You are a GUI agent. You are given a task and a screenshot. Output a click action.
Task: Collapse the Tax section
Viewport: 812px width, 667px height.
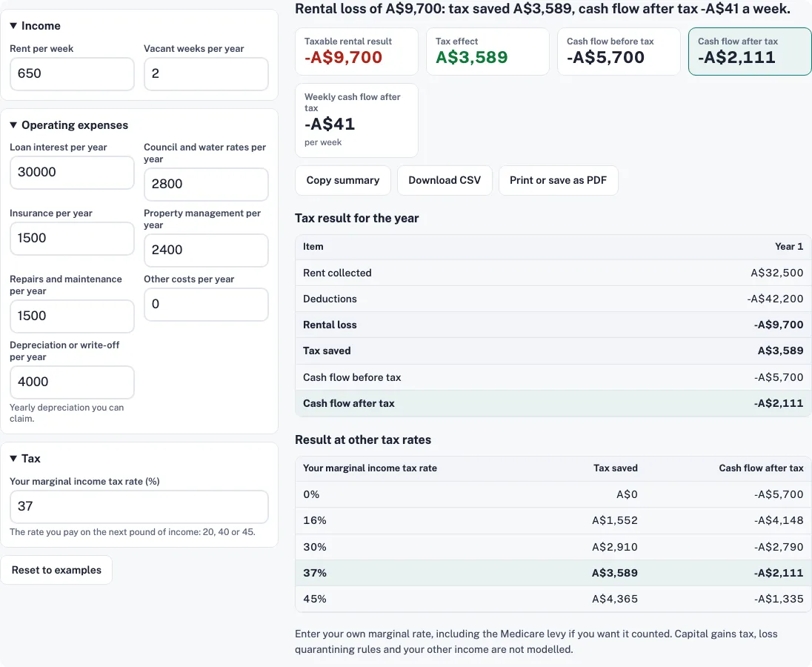coord(25,458)
